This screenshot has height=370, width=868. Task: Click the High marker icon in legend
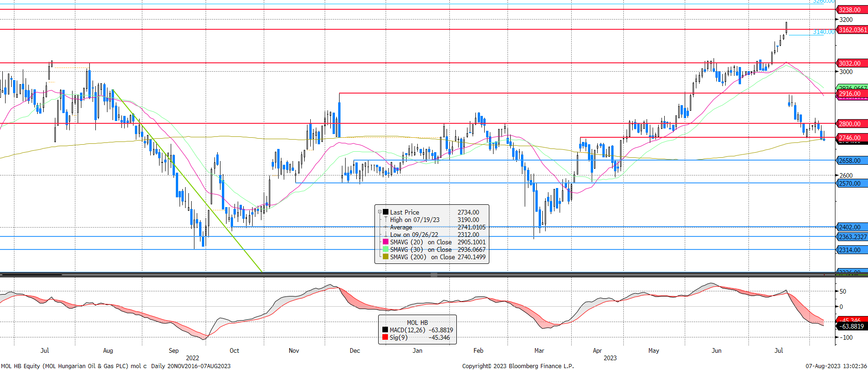click(x=386, y=219)
